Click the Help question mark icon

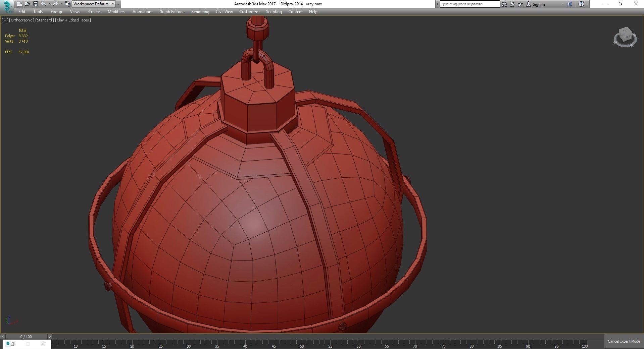pyautogui.click(x=581, y=4)
